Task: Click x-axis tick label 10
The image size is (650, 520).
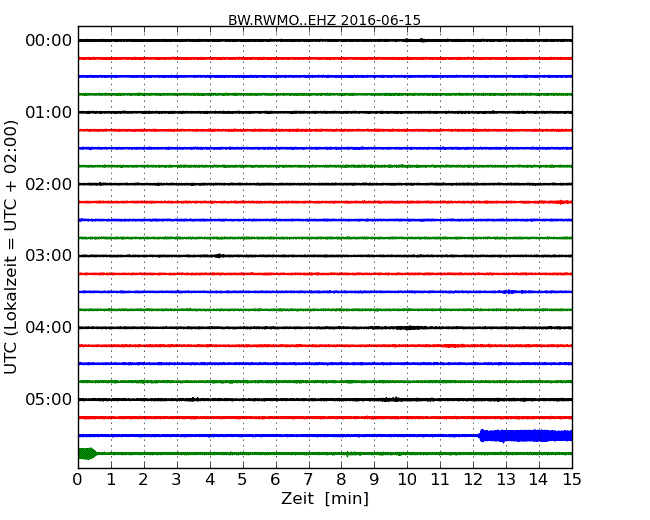Action: [407, 480]
